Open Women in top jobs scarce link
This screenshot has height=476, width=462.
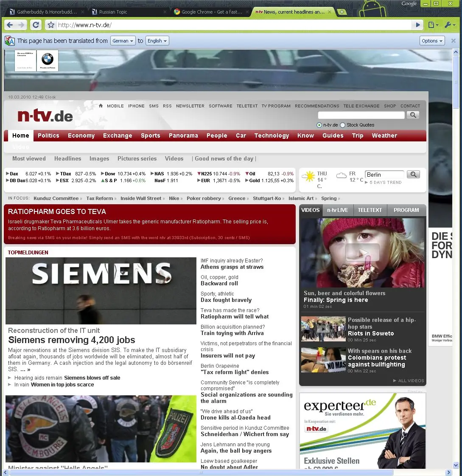pyautogui.click(x=62, y=385)
